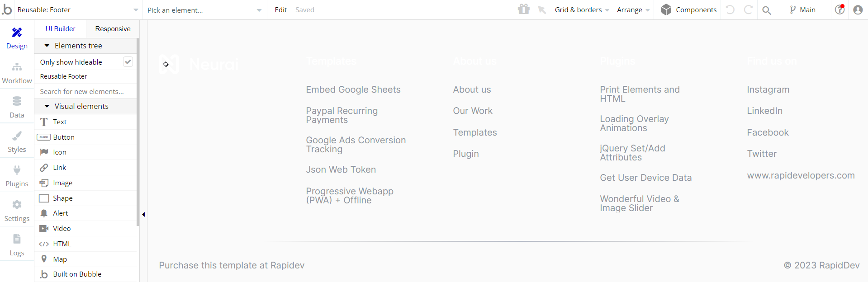
Task: Open the Arrange menu
Action: pyautogui.click(x=633, y=10)
